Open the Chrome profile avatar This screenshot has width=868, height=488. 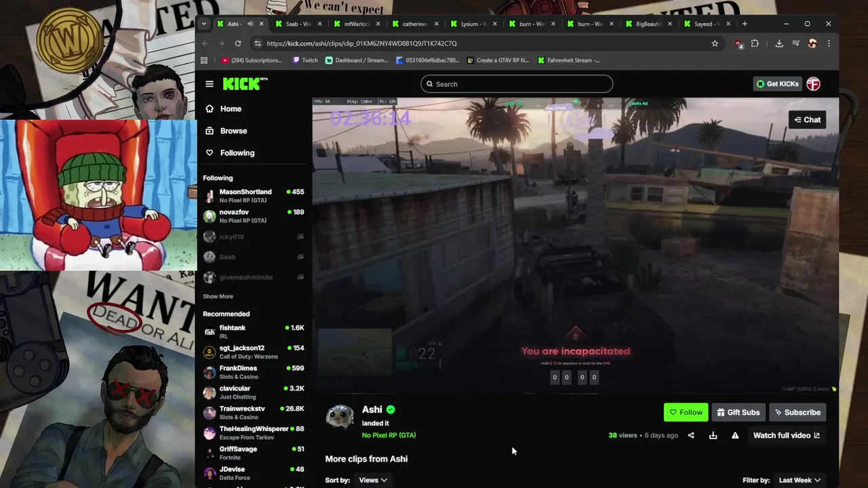tap(812, 43)
